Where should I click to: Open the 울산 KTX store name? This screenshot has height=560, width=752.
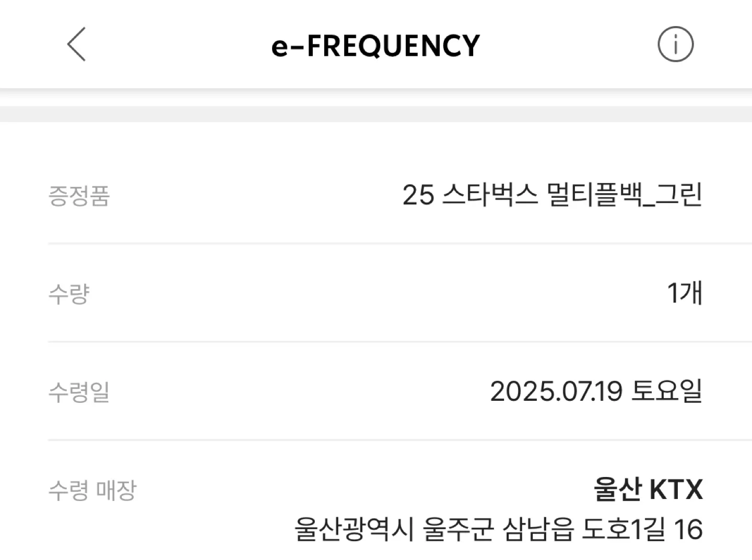click(648, 490)
